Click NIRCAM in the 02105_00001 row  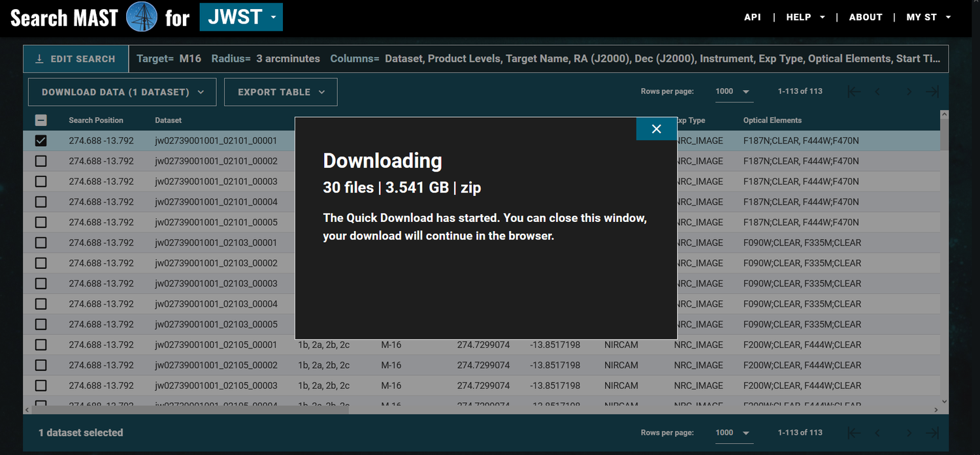621,345
